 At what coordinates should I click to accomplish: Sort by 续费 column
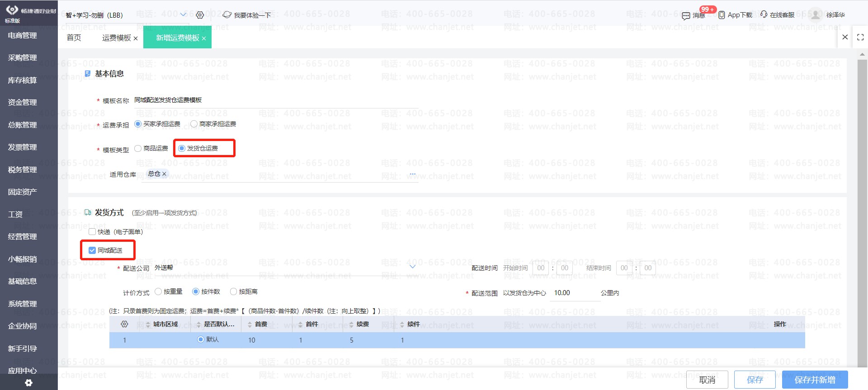pos(351,324)
